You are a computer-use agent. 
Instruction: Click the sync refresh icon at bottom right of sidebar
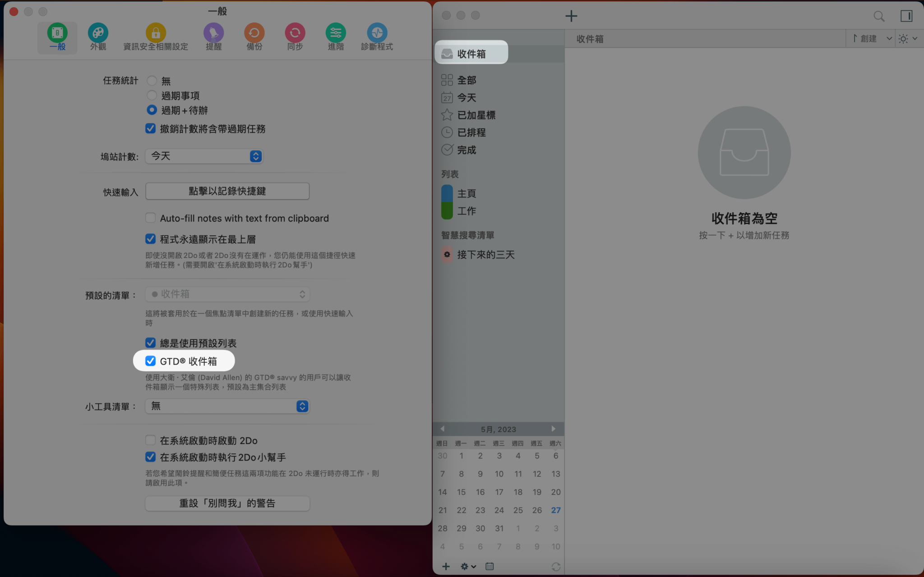[556, 566]
